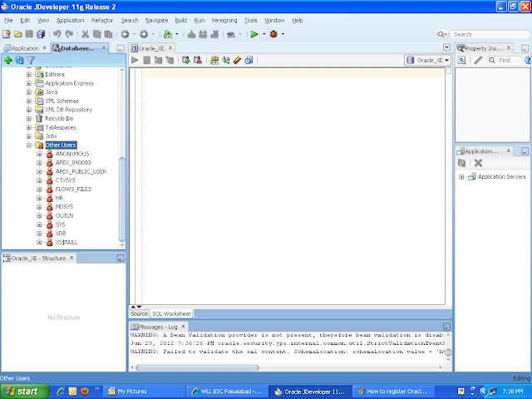This screenshot has width=532, height=399.
Task: Close the Database navigator tab
Action: coord(104,48)
